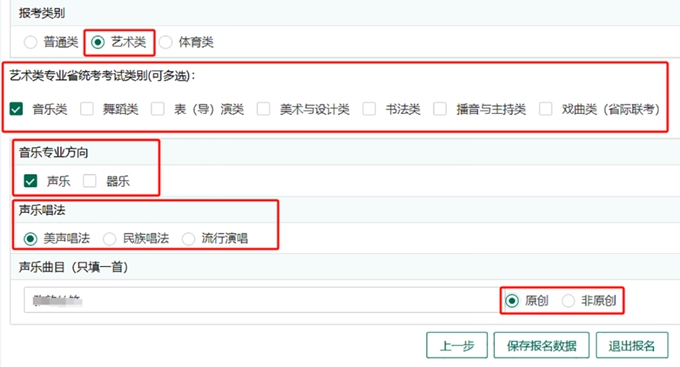Tick the 书法类 checkbox
Image resolution: width=680 pixels, height=367 pixels.
(x=369, y=109)
